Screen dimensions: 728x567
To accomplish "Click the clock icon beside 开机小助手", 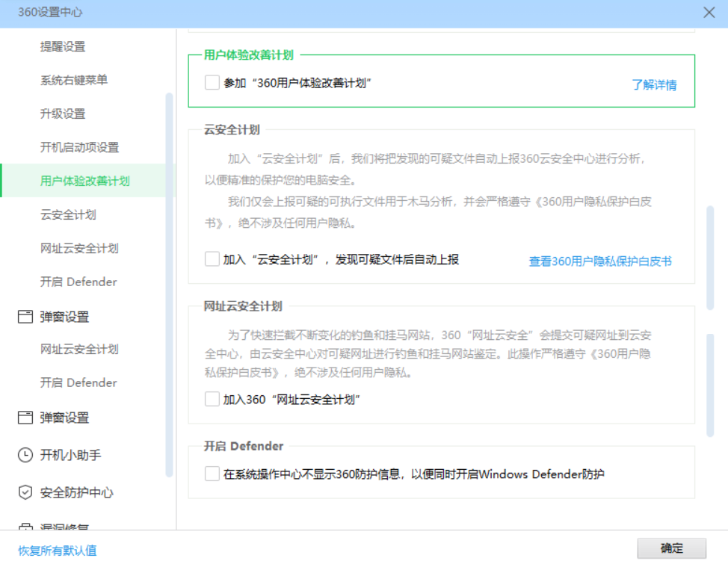I will click(25, 455).
